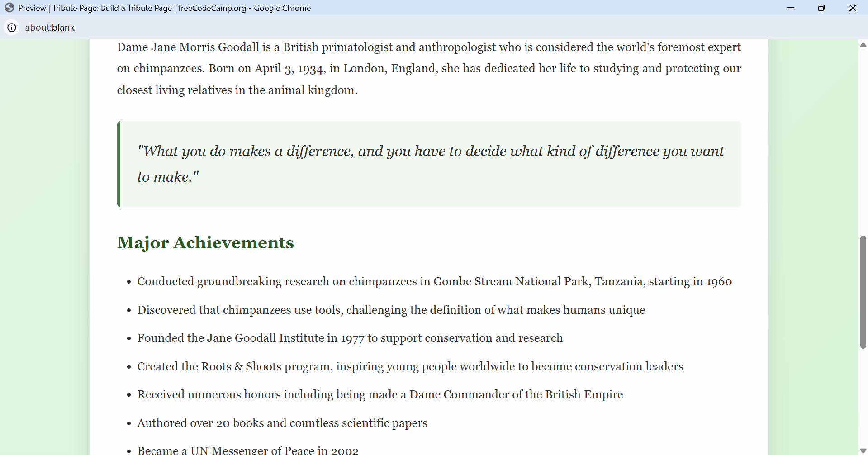Screen dimensions: 868x455
Task: Click the green left border of the quote
Action: pos(119,164)
